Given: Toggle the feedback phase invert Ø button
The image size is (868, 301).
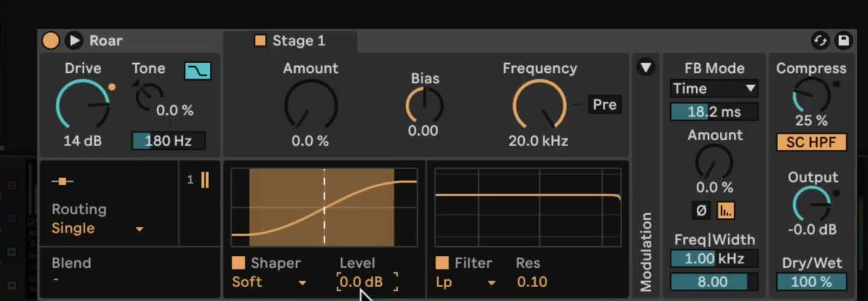Looking at the screenshot, I should tap(701, 211).
